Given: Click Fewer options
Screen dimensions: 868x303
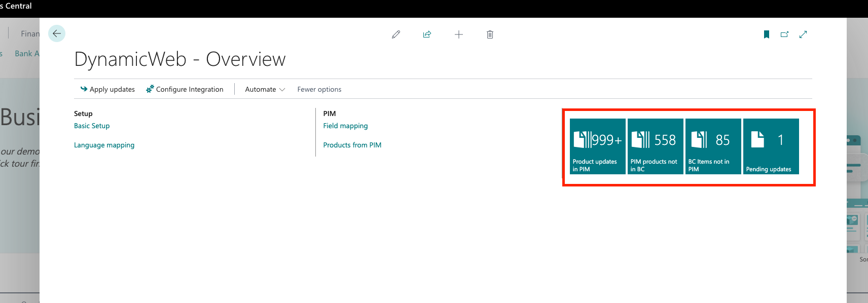Looking at the screenshot, I should pyautogui.click(x=319, y=89).
